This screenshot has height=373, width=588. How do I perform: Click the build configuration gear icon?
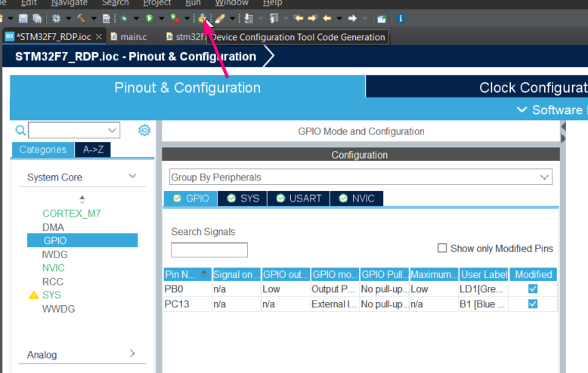(56, 18)
